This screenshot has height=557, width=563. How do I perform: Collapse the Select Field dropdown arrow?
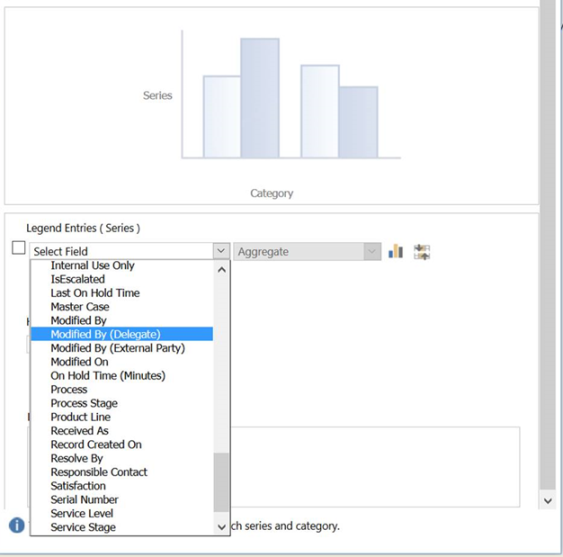click(221, 251)
